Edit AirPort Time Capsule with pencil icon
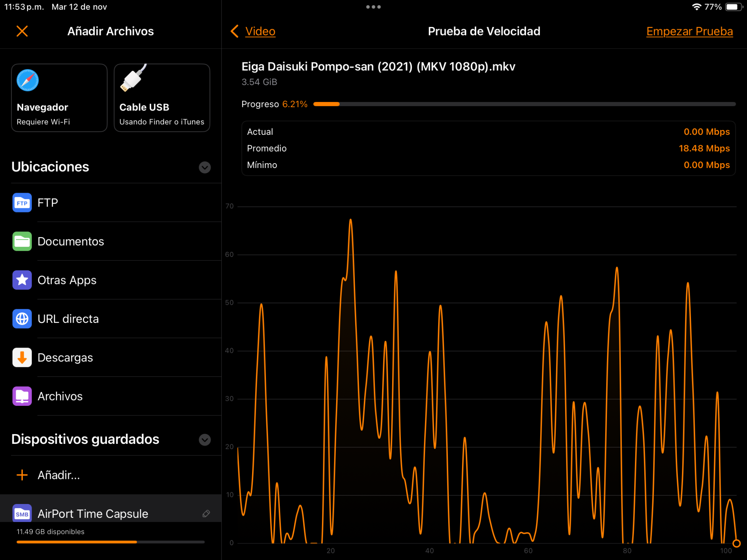Image resolution: width=747 pixels, height=560 pixels. 206,514
